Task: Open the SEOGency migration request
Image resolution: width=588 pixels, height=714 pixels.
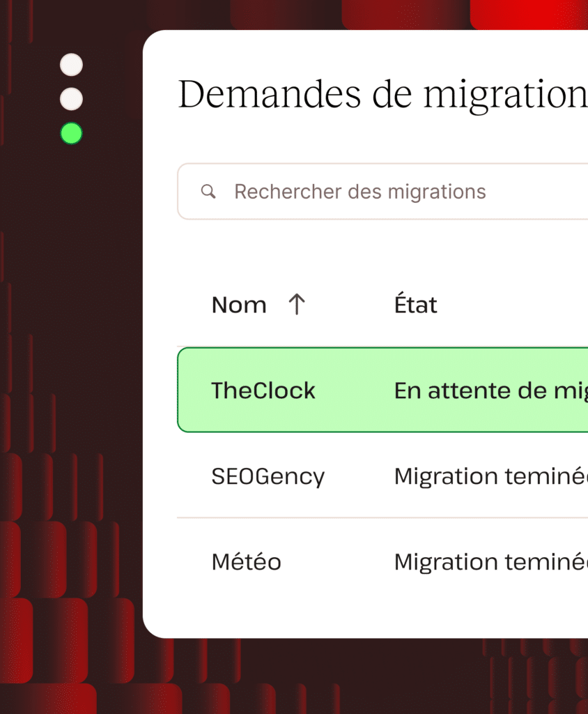Action: coord(268,476)
